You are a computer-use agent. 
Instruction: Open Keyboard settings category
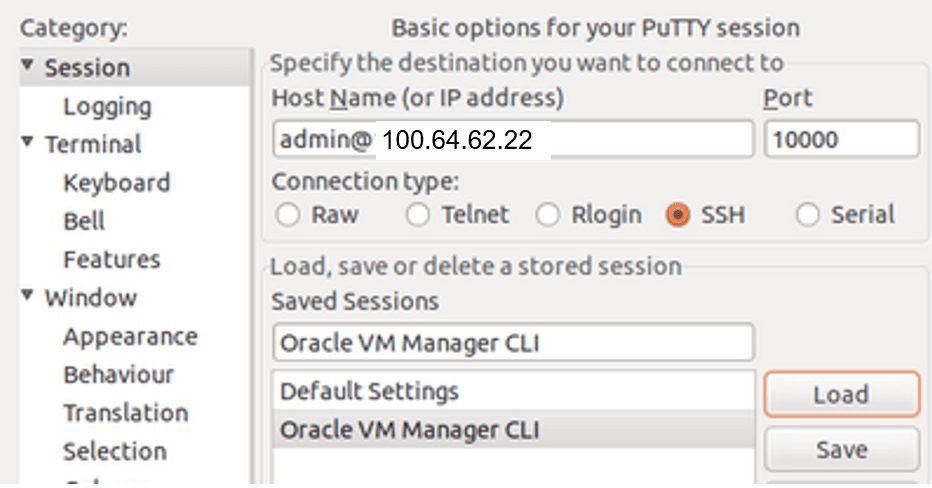116,183
